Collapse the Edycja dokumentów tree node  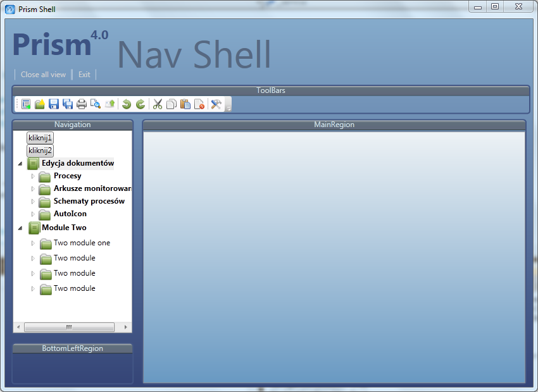point(20,164)
